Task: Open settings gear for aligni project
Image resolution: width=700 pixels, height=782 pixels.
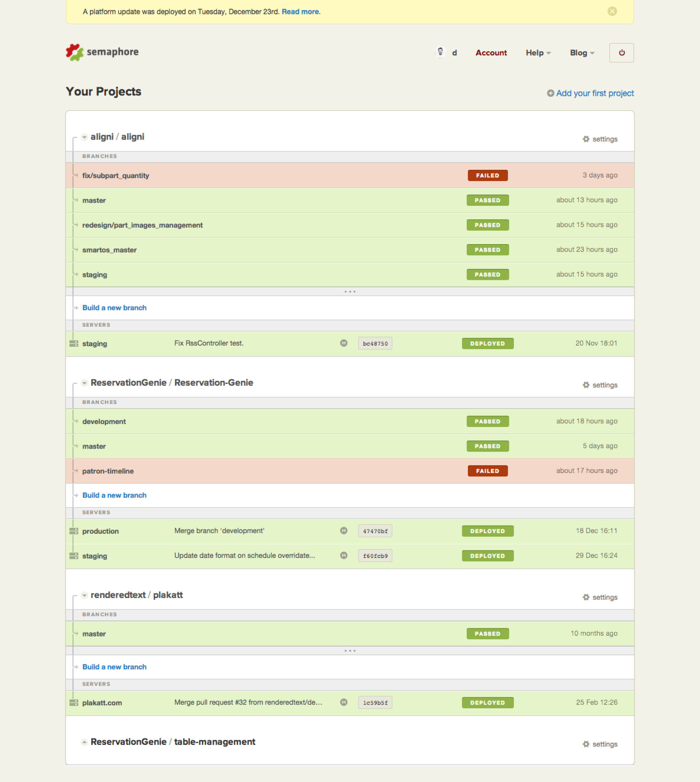Action: (x=586, y=139)
